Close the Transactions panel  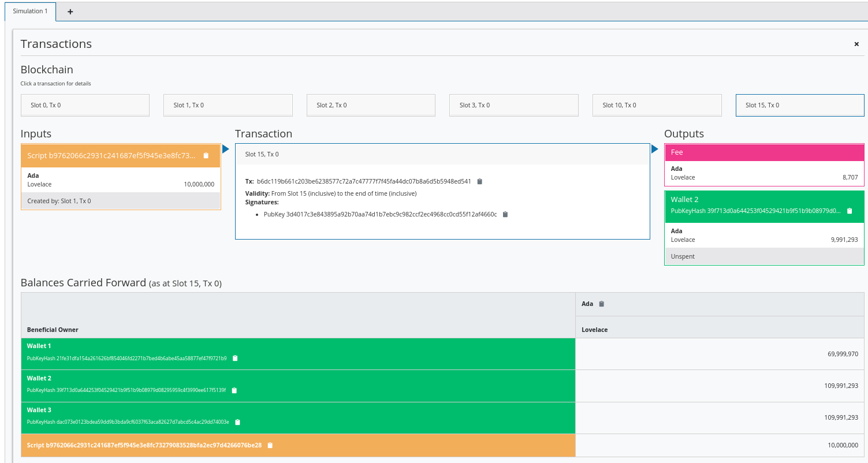856,44
